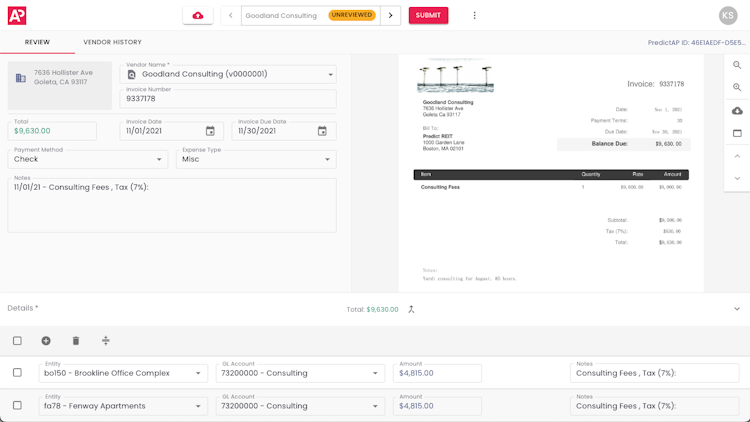Image resolution: width=750 pixels, height=422 pixels.
Task: Open the document in new window icon
Action: [x=737, y=133]
